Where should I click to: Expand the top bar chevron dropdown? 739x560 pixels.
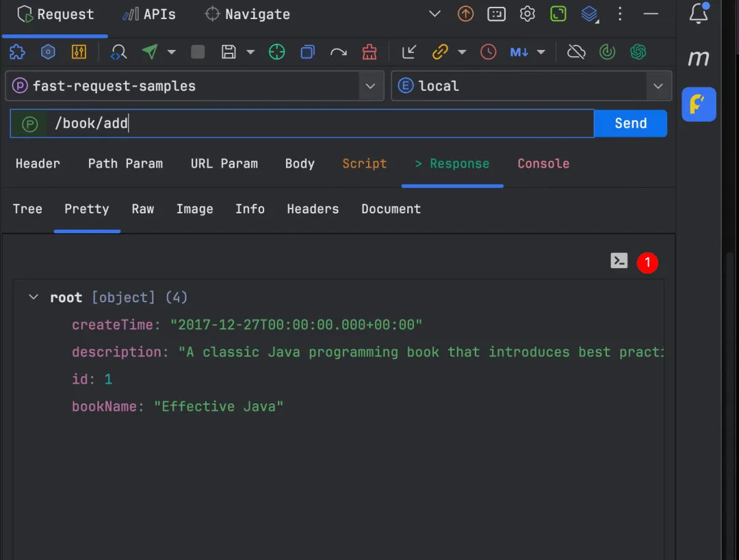tap(435, 14)
